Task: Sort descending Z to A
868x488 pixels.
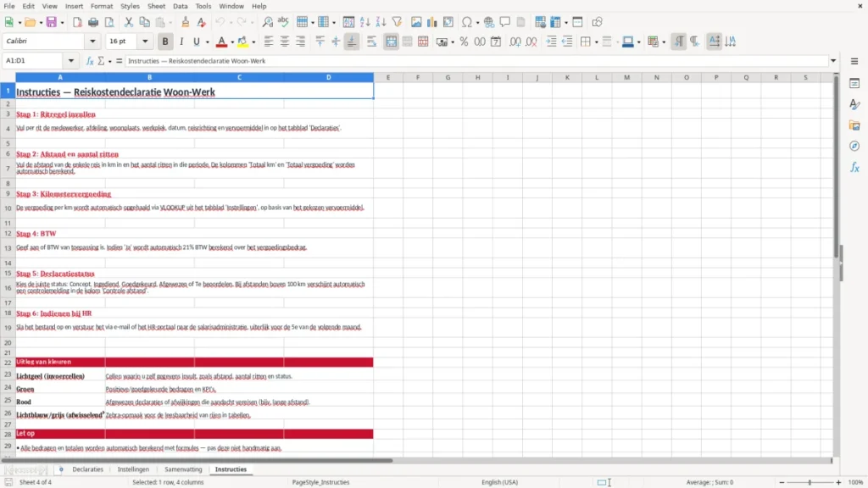Action: (381, 22)
